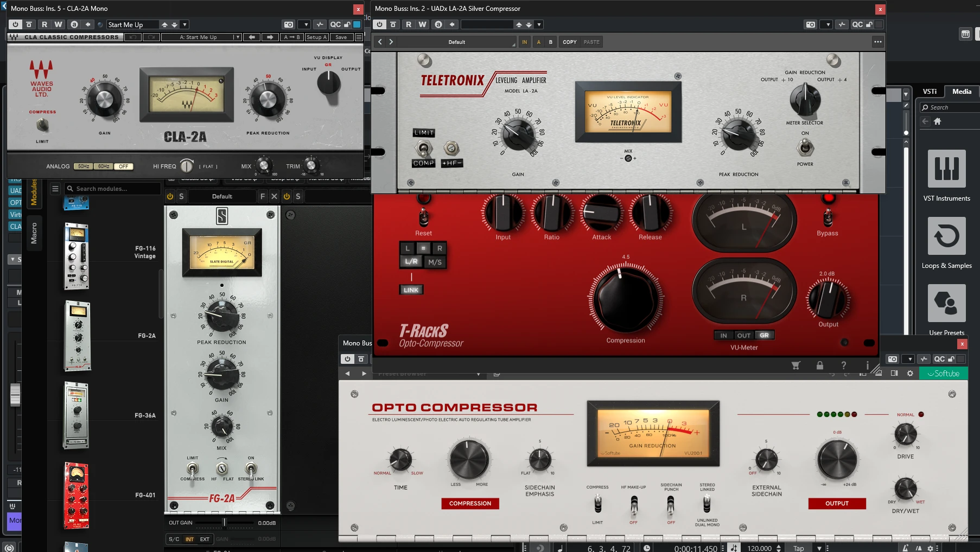Toggle UADx LA-2A Limit/Comp switch
The height and width of the screenshot is (552, 980).
tap(423, 148)
